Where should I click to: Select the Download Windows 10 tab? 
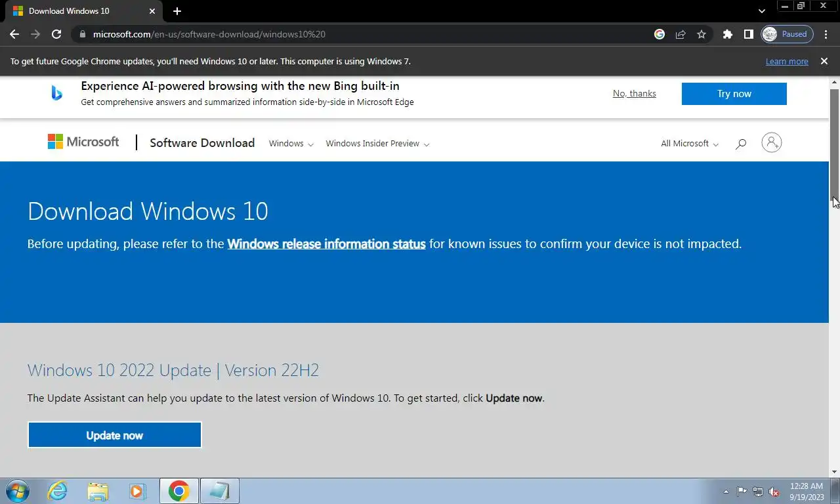[82, 11]
